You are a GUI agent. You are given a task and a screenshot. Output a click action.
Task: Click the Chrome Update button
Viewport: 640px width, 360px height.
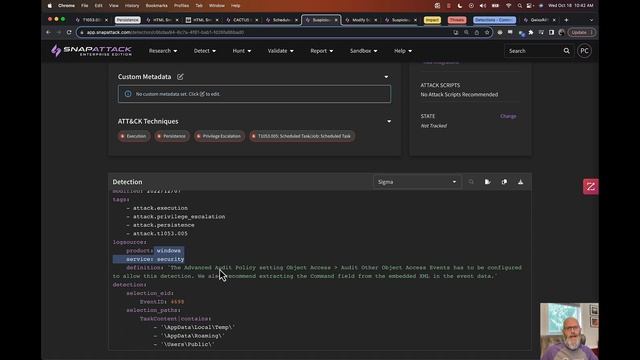coord(581,32)
